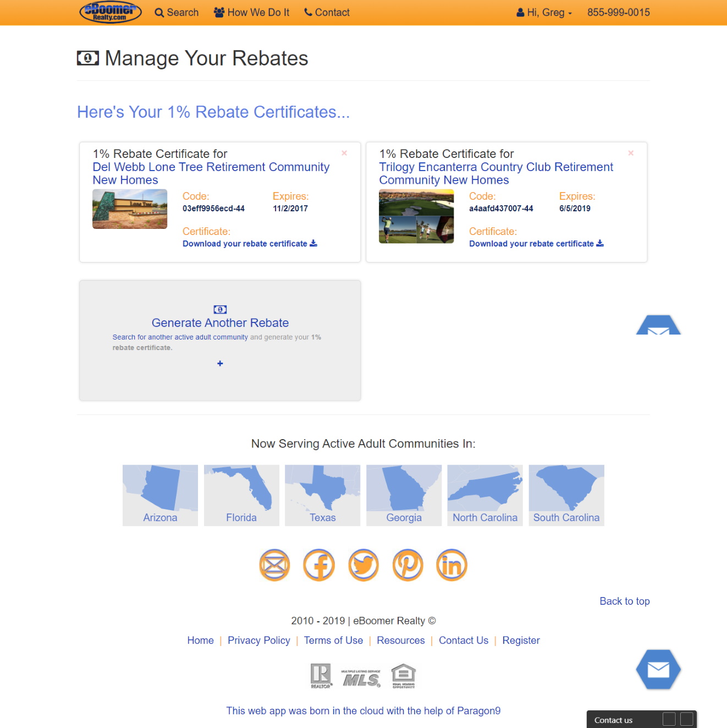Click the email share icon

point(274,565)
